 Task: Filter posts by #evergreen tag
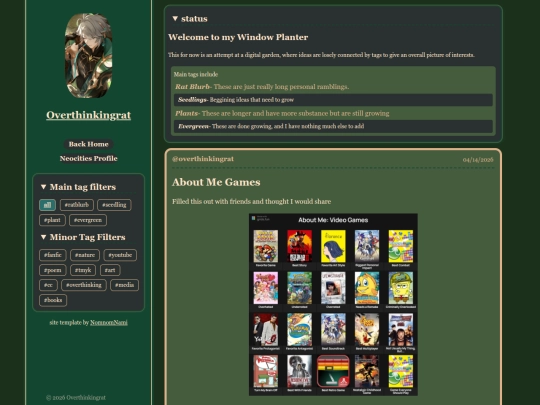tap(88, 220)
